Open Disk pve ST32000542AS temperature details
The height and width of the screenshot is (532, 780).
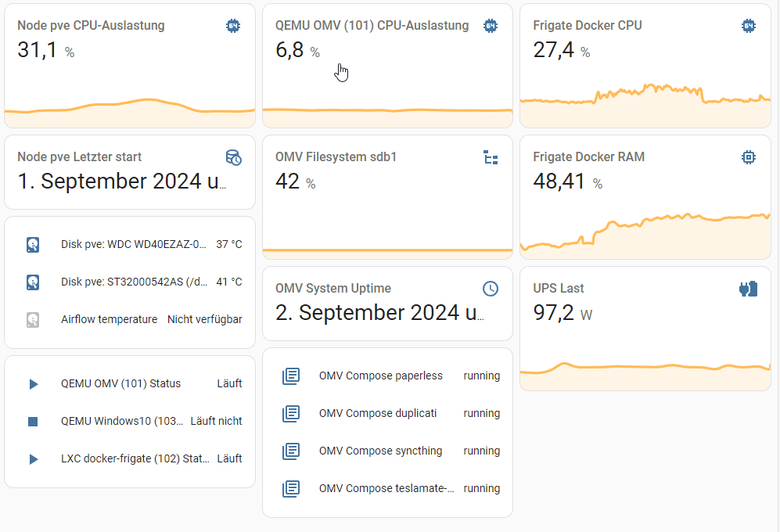pos(133,282)
